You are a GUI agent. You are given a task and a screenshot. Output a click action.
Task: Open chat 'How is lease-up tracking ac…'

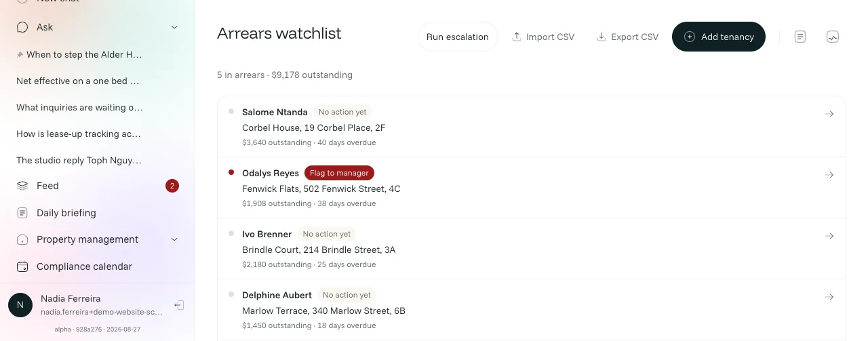click(79, 134)
